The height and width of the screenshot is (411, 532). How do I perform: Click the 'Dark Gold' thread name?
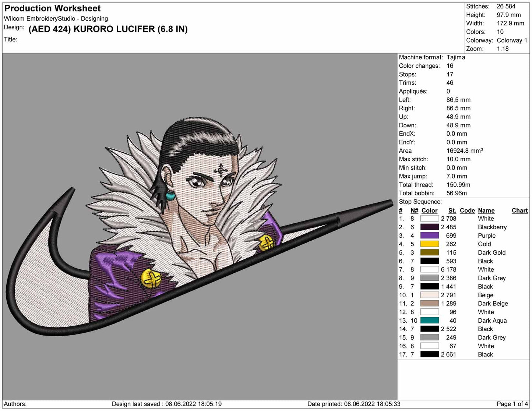point(492,252)
